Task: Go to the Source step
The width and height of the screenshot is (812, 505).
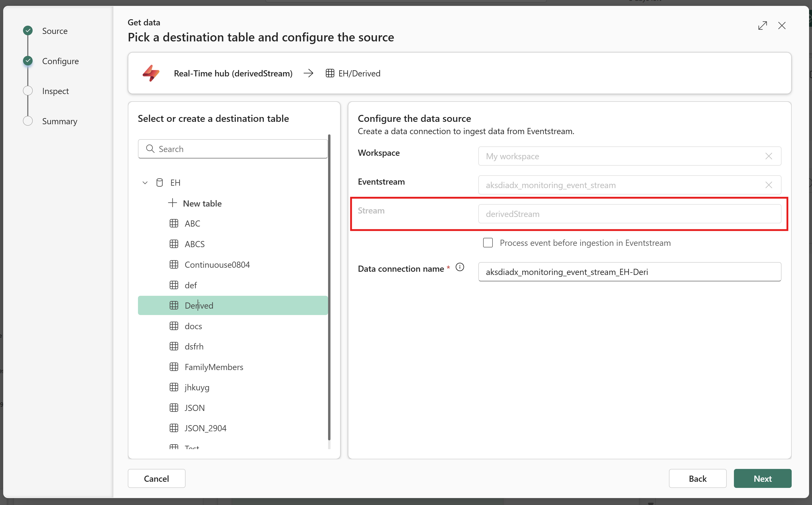Action: pyautogui.click(x=55, y=31)
